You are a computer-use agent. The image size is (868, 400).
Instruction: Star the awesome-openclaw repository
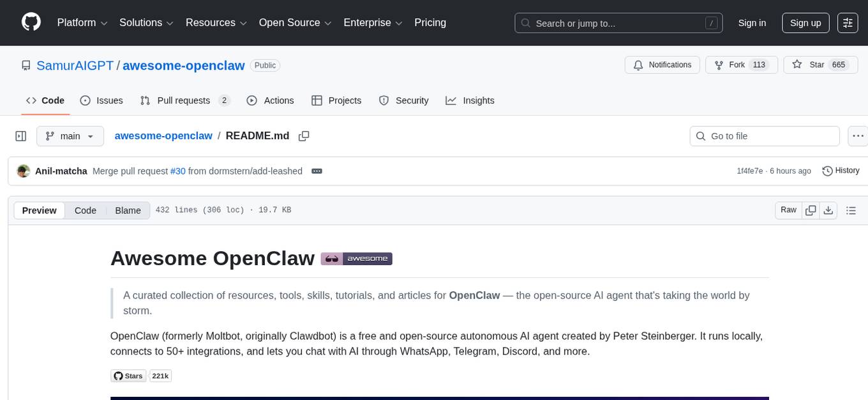click(x=811, y=65)
